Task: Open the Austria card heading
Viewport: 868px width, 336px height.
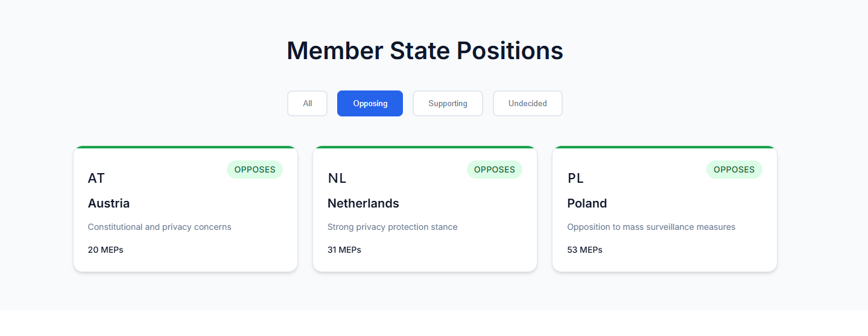Action: 109,203
